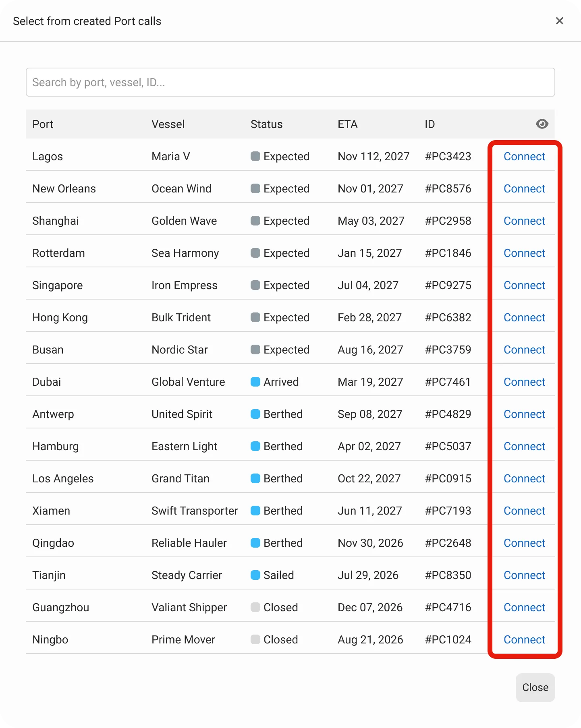The height and width of the screenshot is (728, 581).
Task: Click the Close button
Action: [x=535, y=687]
